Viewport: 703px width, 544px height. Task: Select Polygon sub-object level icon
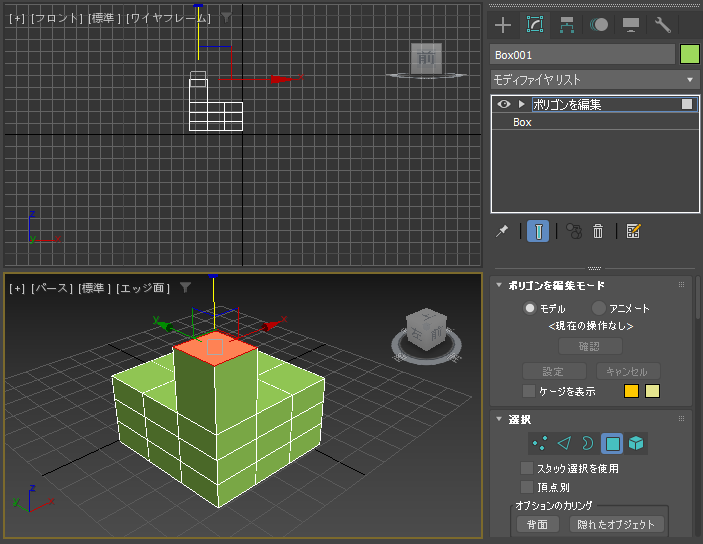tap(612, 444)
